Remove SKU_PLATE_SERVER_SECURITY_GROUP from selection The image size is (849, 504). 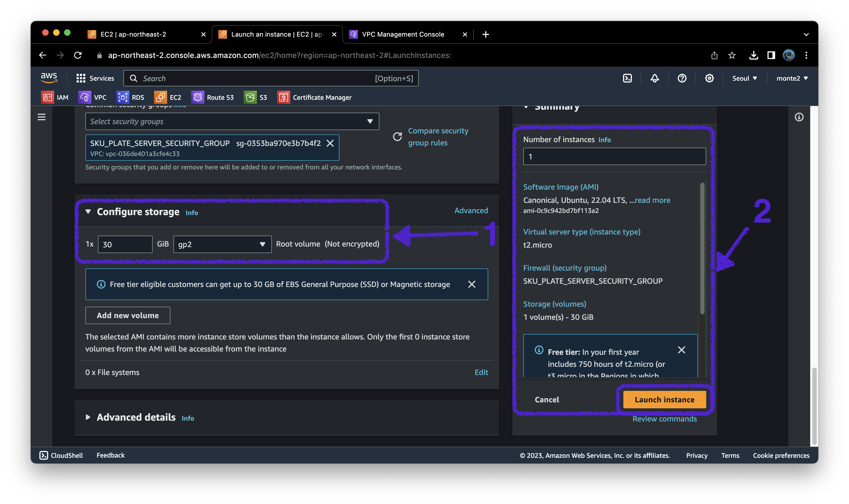(x=330, y=143)
